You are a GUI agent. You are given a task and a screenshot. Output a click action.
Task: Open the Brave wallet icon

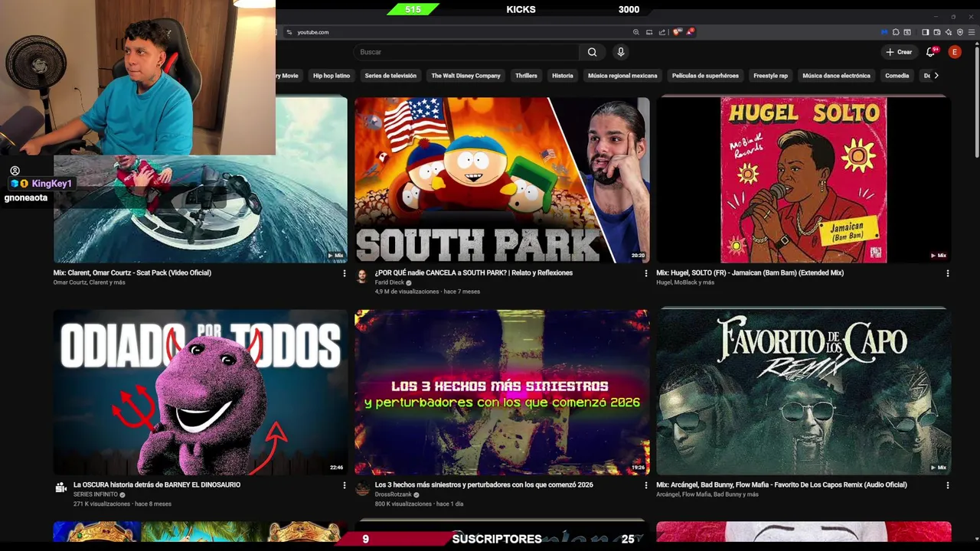click(x=937, y=32)
